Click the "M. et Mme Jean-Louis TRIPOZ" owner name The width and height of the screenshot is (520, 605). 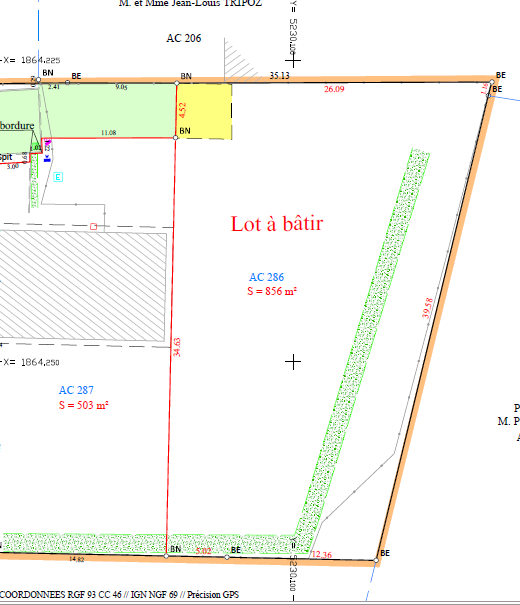190,3
